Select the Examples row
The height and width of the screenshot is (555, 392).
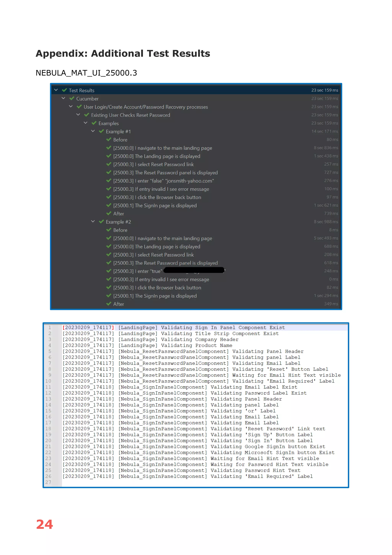(x=196, y=123)
